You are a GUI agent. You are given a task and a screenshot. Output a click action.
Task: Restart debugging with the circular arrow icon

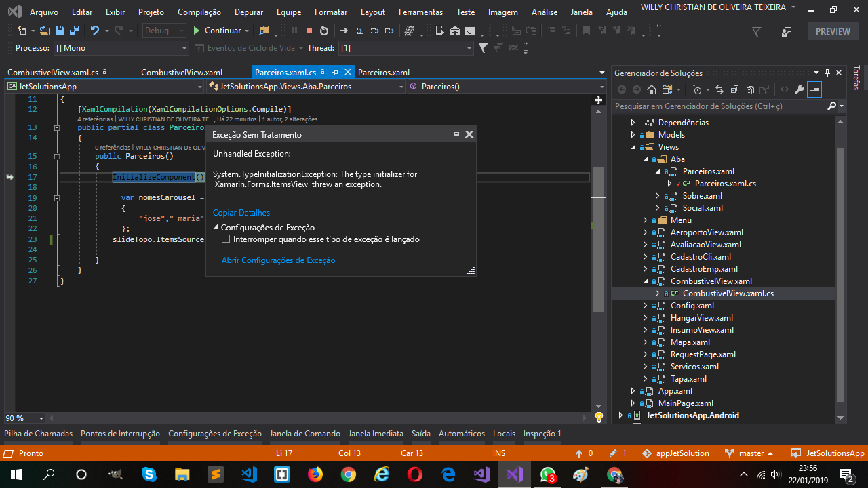324,30
